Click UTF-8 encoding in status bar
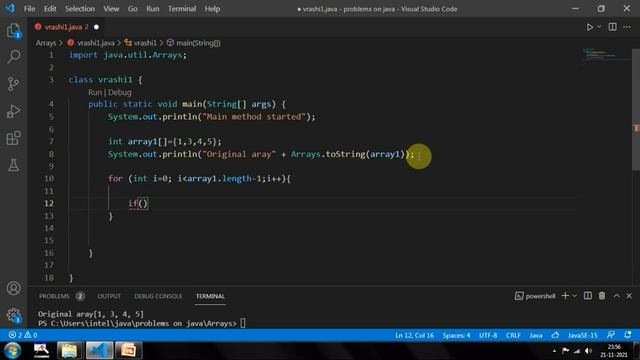Screen dimensions: 640x360 click(488, 335)
